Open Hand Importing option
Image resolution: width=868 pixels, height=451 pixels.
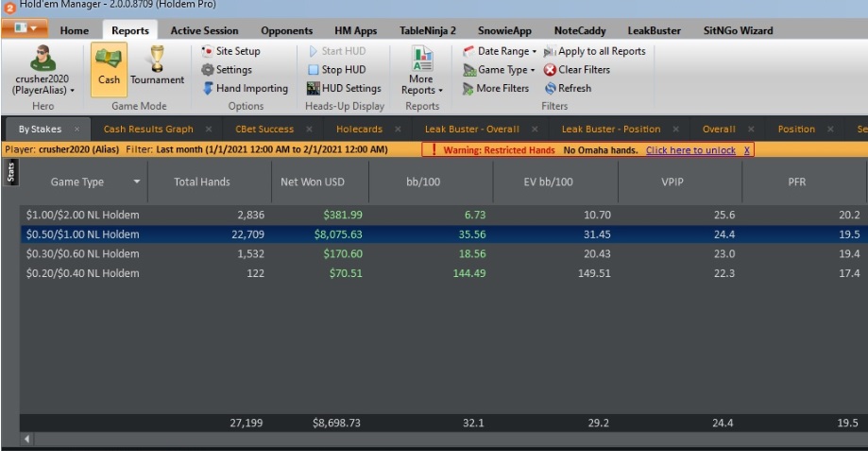[245, 88]
